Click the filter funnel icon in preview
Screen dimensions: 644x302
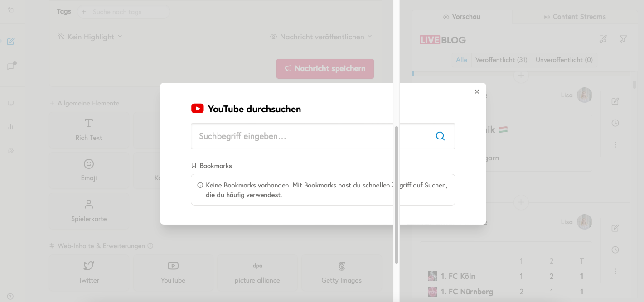(x=623, y=39)
